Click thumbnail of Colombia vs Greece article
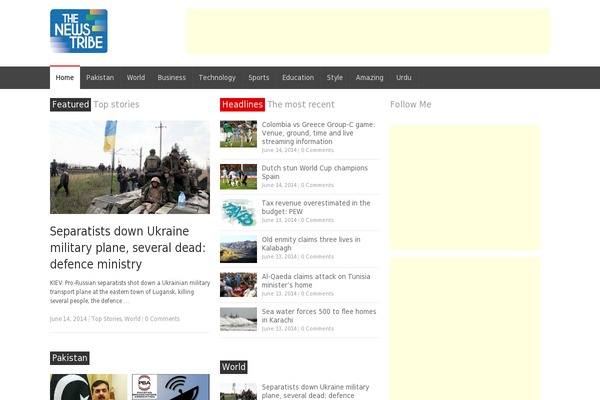This screenshot has width=600, height=400. click(238, 134)
